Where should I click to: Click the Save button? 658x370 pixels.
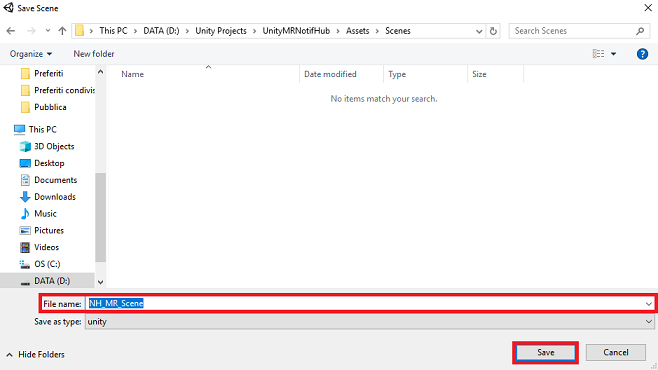[x=545, y=352]
